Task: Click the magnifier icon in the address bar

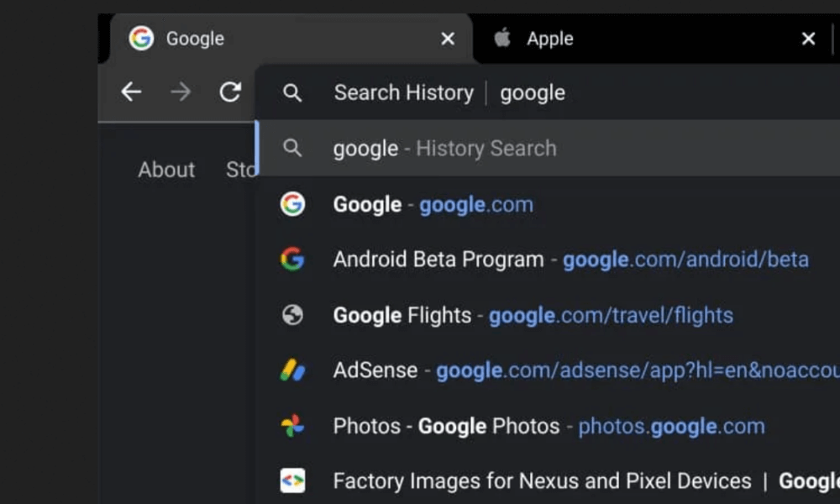Action: [x=292, y=92]
